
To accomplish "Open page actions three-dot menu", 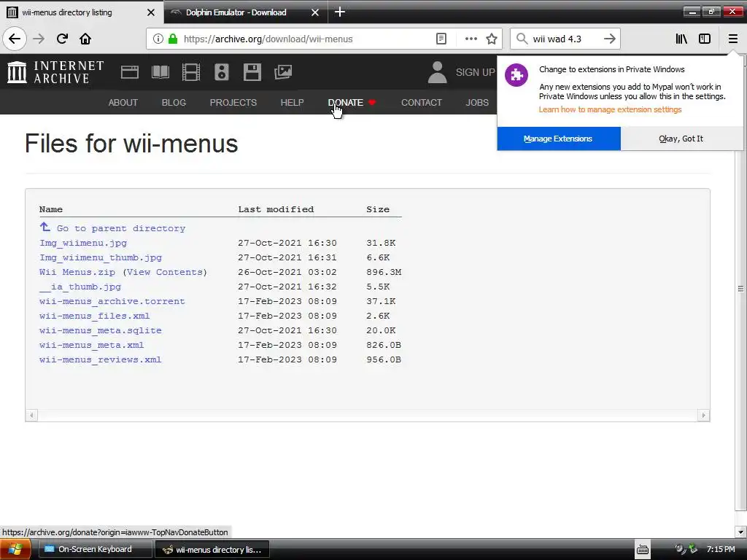I will [x=471, y=39].
